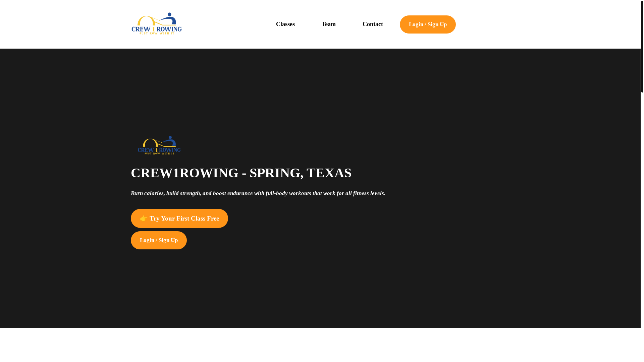
Task: Click the header Login / Sign Up button
Action: click(x=428, y=24)
